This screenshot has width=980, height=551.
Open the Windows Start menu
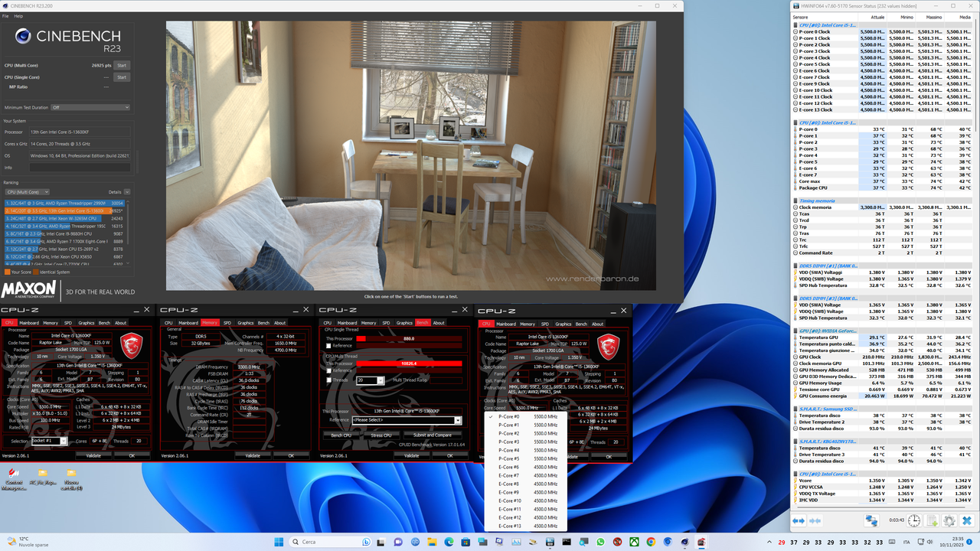coord(279,541)
